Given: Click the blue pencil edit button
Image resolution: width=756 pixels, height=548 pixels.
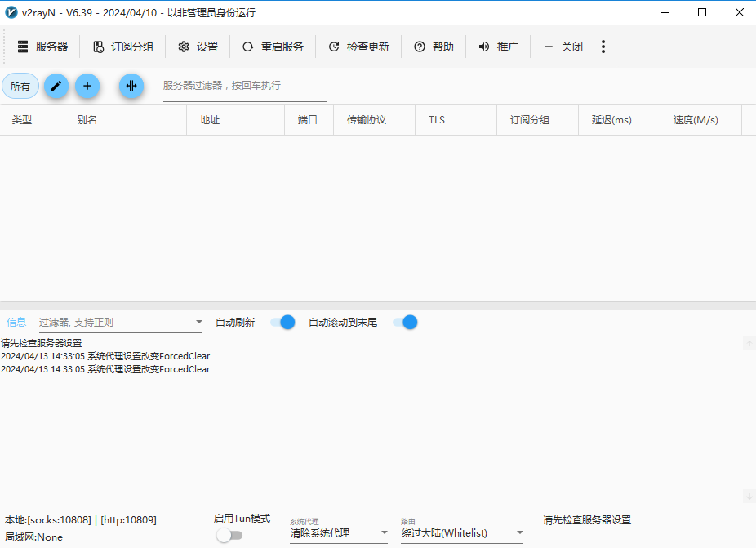Looking at the screenshot, I should point(56,86).
